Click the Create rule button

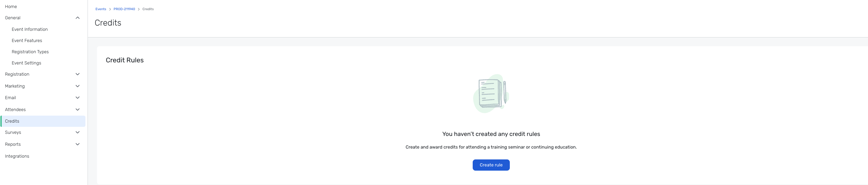(491, 165)
